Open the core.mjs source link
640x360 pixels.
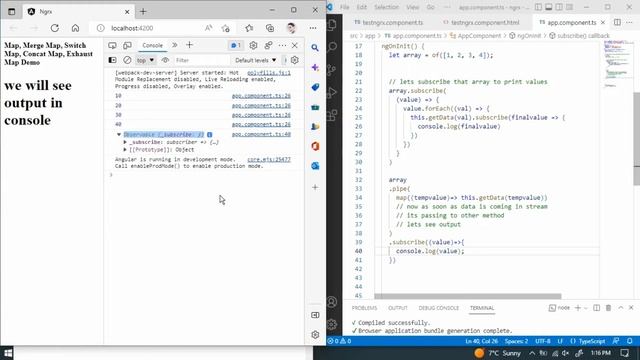(x=269, y=160)
